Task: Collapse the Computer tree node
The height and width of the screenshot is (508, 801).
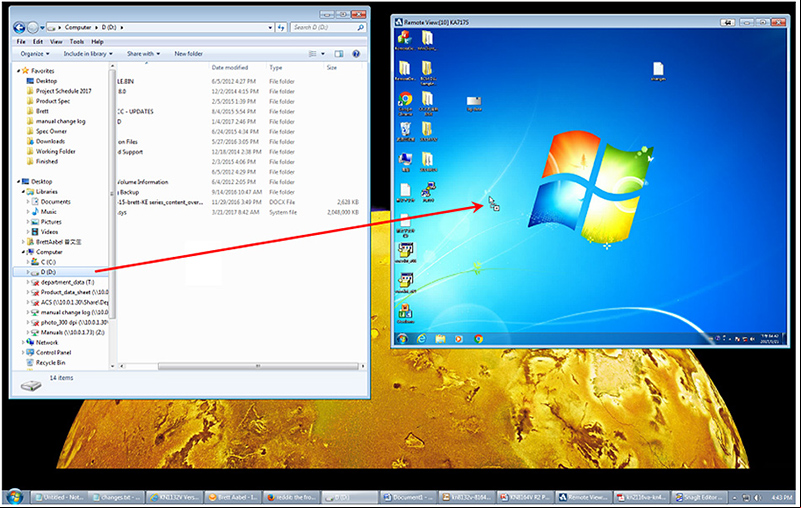Action: click(23, 252)
